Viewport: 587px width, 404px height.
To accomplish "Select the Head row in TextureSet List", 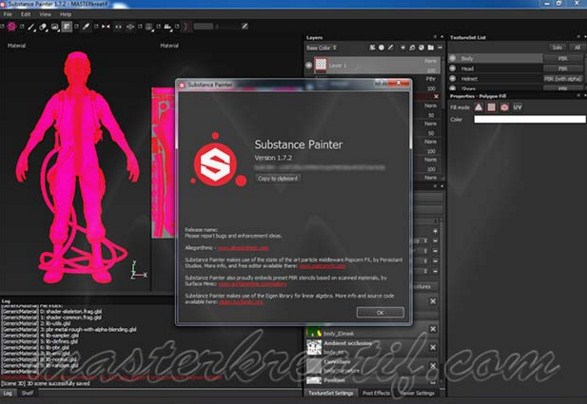I will [x=495, y=69].
